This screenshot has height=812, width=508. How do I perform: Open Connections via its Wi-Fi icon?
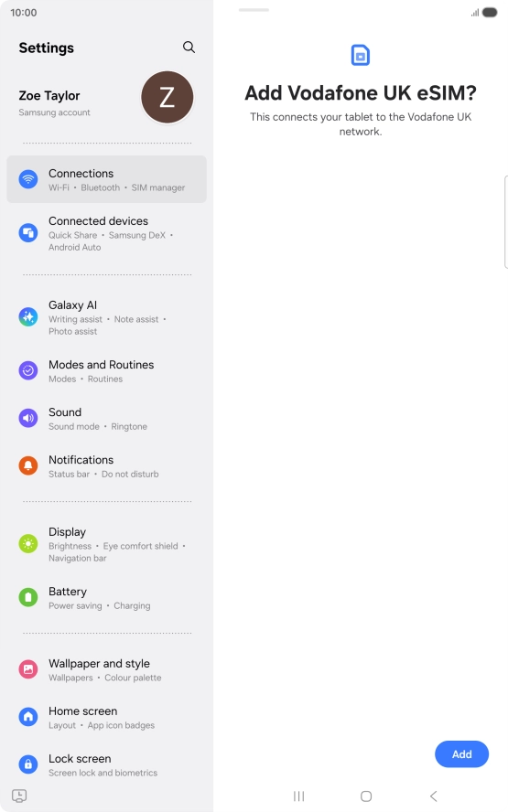point(28,179)
